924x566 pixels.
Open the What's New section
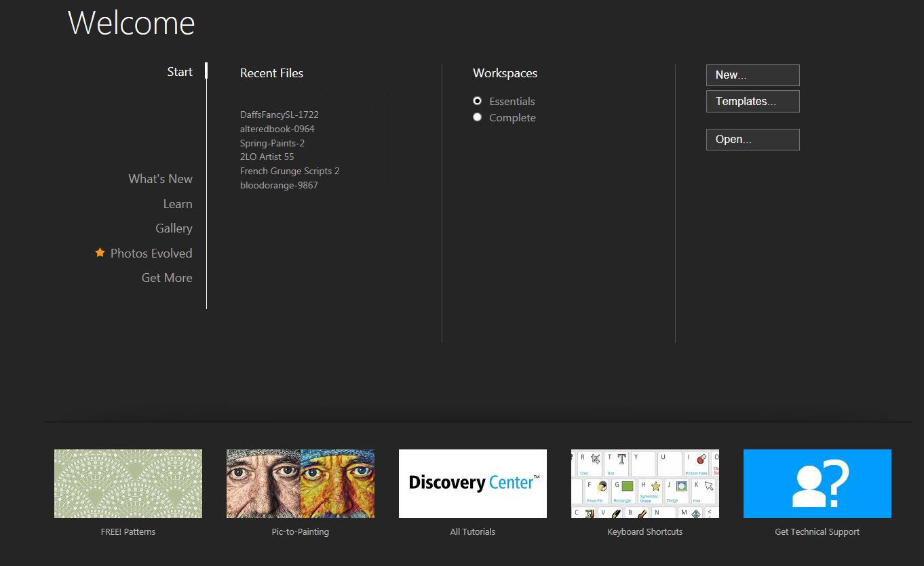160,178
